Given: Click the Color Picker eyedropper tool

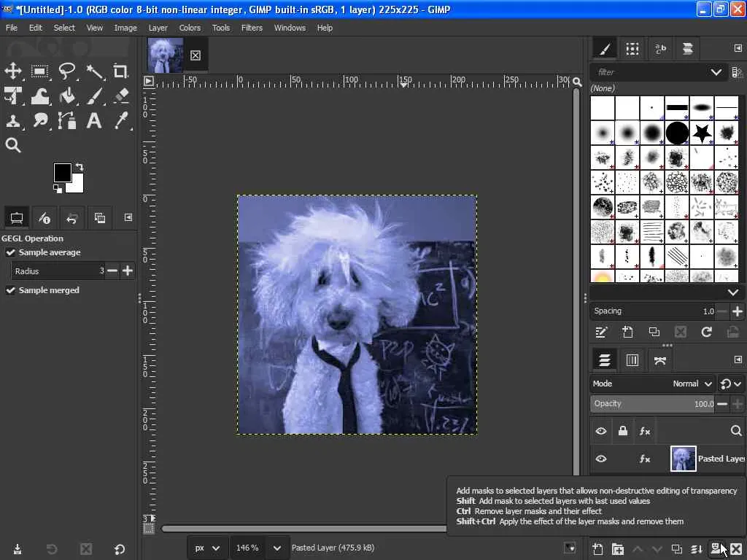Looking at the screenshot, I should pyautogui.click(x=121, y=121).
